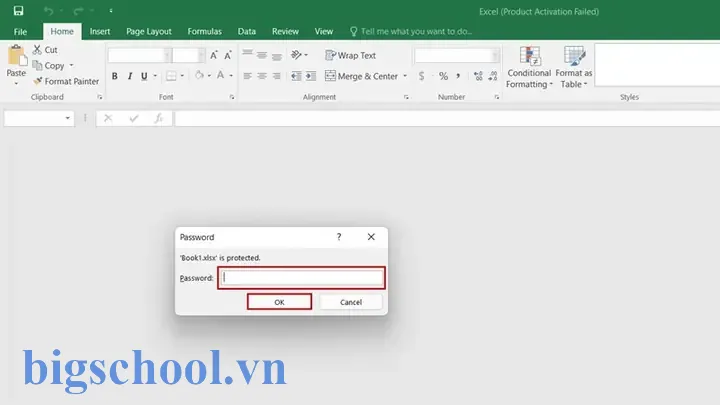Click the Copy button
The width and height of the screenshot is (720, 405).
[x=49, y=66]
